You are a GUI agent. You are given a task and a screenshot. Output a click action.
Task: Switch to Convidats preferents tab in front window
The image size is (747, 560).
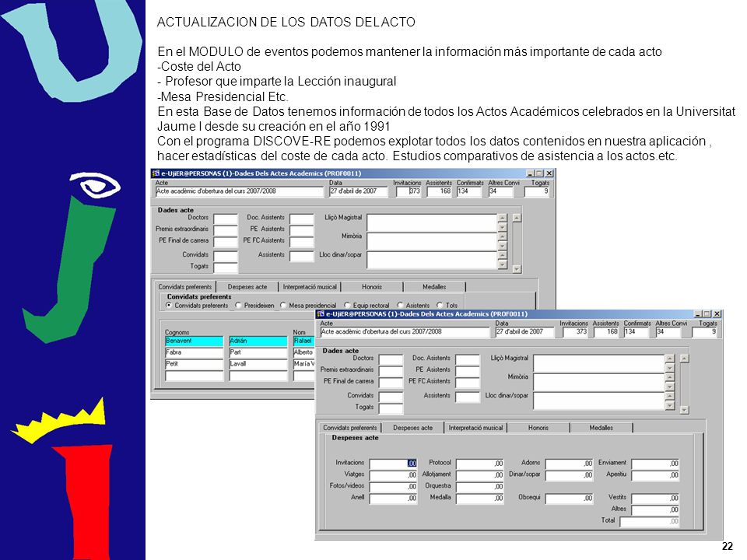point(350,428)
